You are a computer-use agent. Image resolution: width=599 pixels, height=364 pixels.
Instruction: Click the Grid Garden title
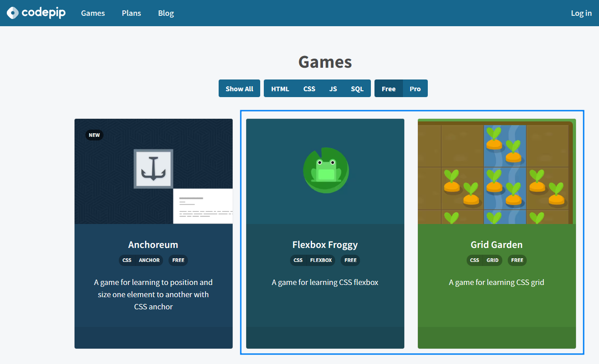point(496,245)
